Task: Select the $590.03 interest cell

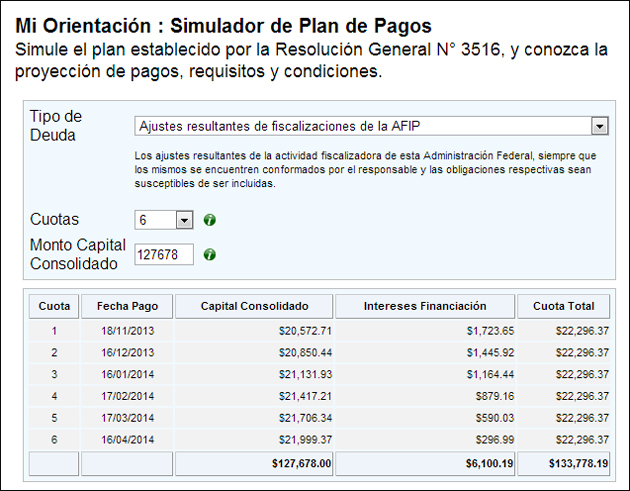Action: [x=492, y=419]
